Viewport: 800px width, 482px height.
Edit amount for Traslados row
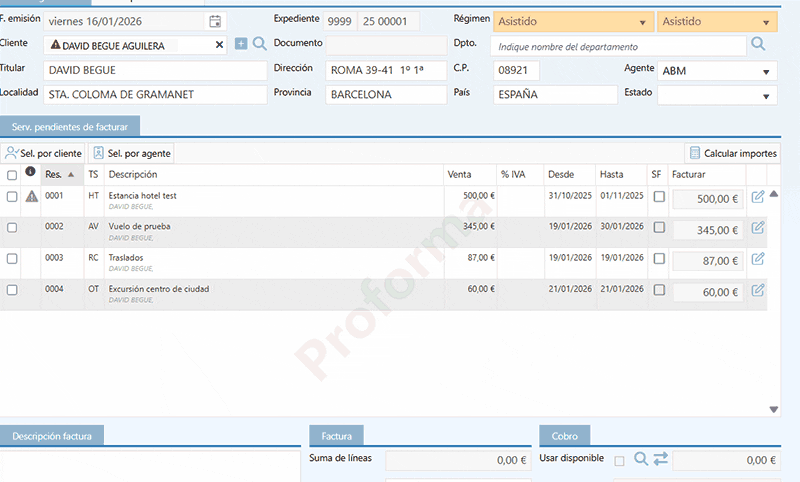point(758,259)
